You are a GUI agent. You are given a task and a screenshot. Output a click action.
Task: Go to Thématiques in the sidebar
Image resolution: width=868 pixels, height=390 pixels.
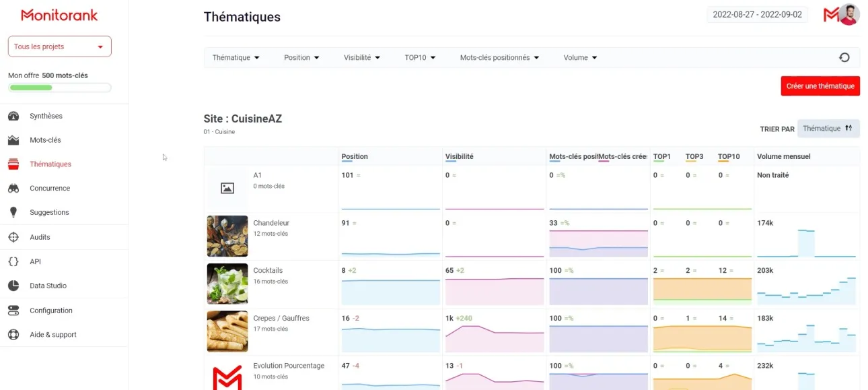(x=50, y=164)
